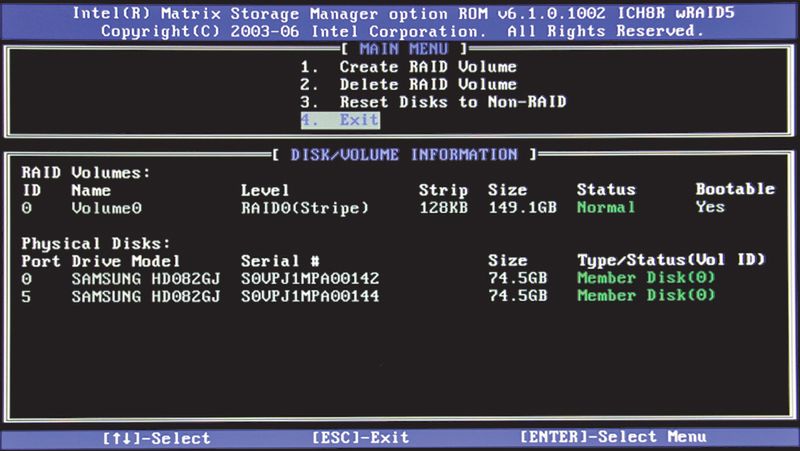Screen dimensions: 800x451
Task: Click the Type/Status(Vol ID) column header
Action: coord(671,260)
